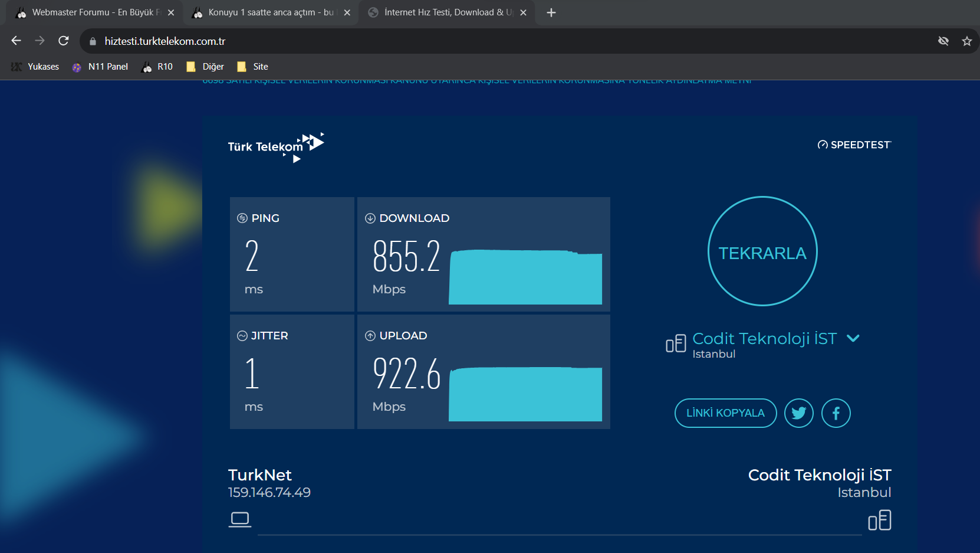Switch to the Konuyu 1 saatte anca açtım tab
Viewport: 980px width, 553px height.
[x=271, y=12]
